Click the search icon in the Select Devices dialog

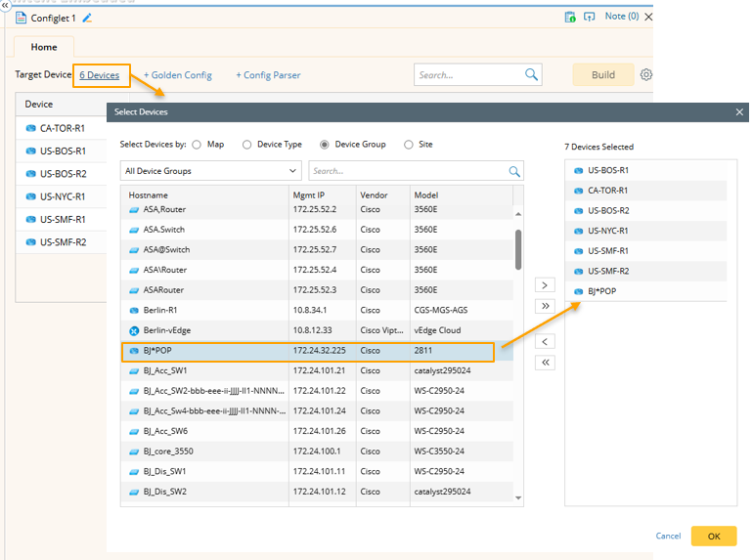[514, 171]
